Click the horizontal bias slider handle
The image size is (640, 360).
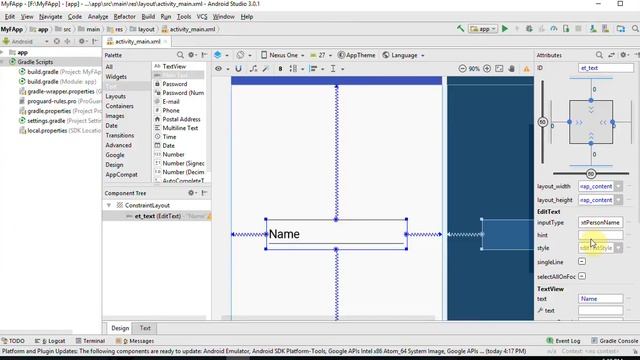[x=591, y=173]
